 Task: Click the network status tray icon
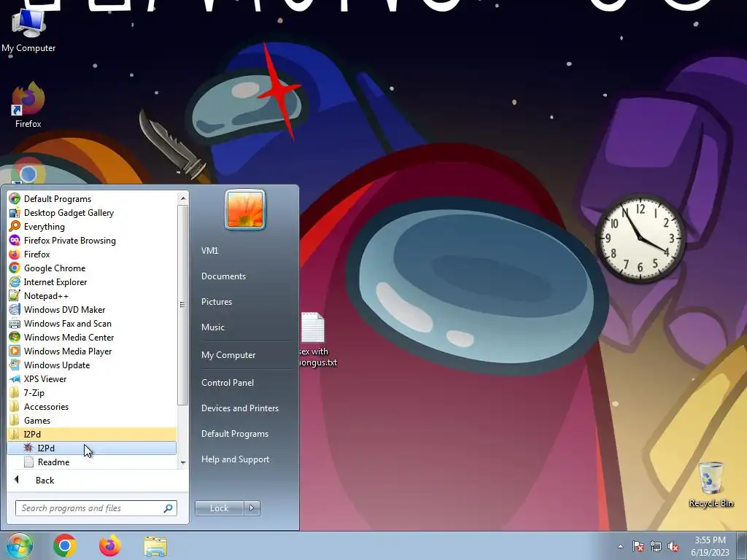[x=656, y=546]
